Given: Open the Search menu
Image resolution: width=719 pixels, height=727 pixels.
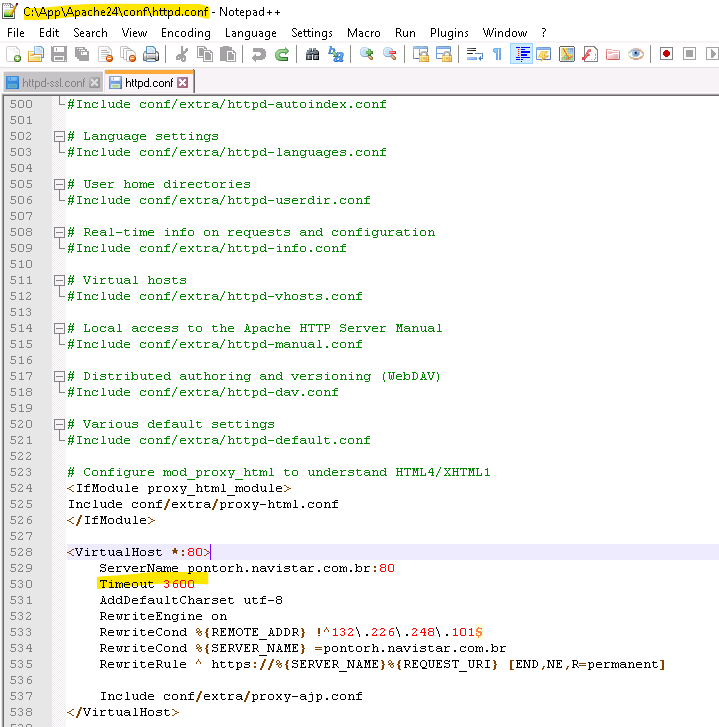Looking at the screenshot, I should 90,33.
